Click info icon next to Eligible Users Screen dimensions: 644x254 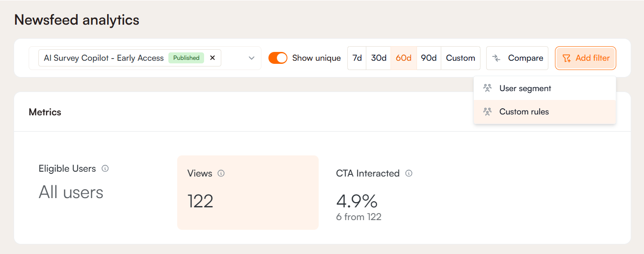105,169
